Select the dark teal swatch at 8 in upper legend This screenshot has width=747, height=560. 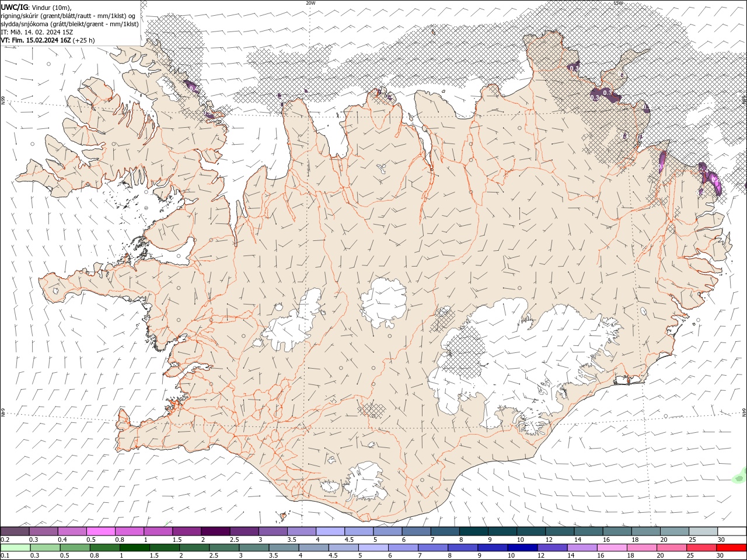click(473, 531)
